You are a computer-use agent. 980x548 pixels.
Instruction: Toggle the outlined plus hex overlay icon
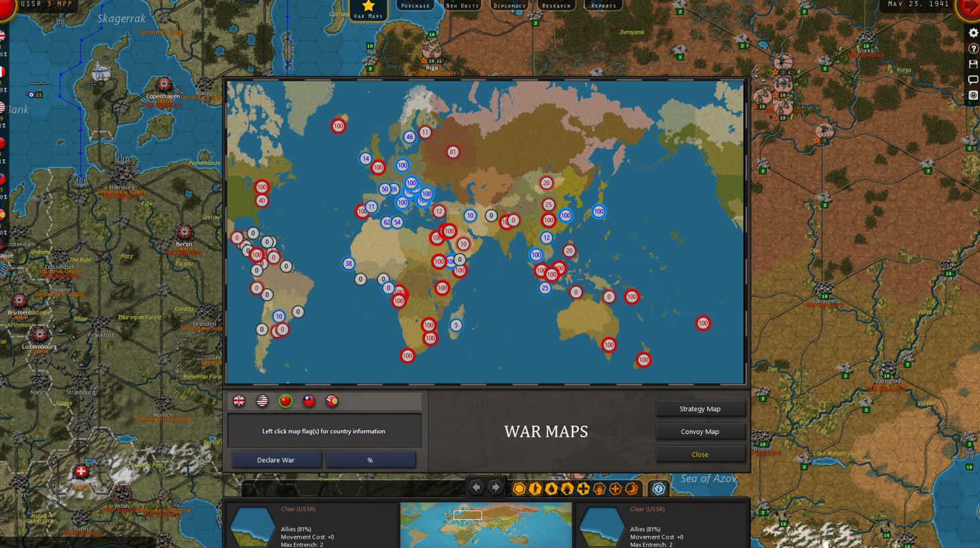615,489
